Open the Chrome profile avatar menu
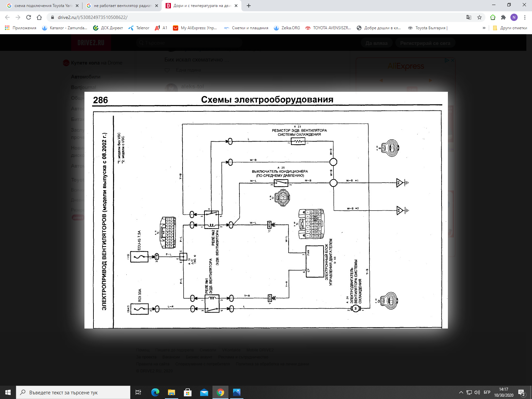Viewport: 532px width, 399px height. coord(514,17)
